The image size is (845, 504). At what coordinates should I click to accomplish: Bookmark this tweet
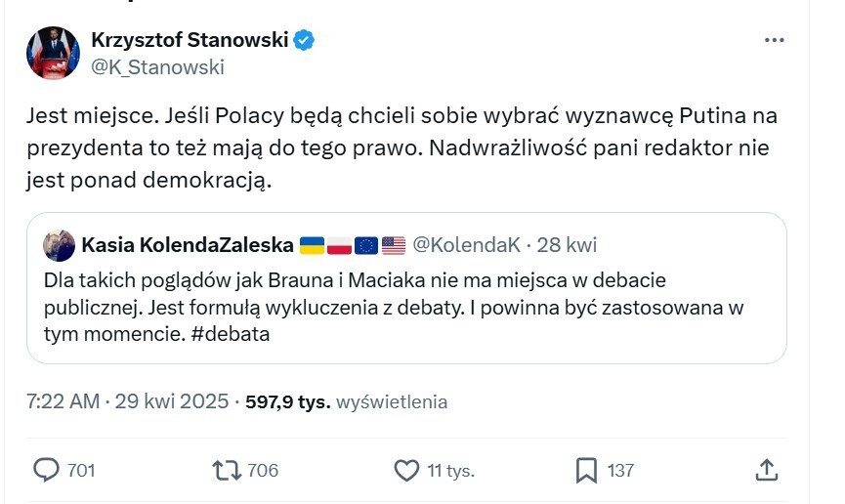(x=586, y=470)
